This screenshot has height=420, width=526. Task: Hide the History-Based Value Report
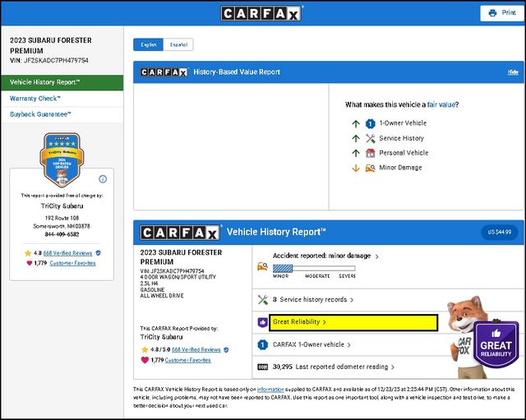pos(512,72)
